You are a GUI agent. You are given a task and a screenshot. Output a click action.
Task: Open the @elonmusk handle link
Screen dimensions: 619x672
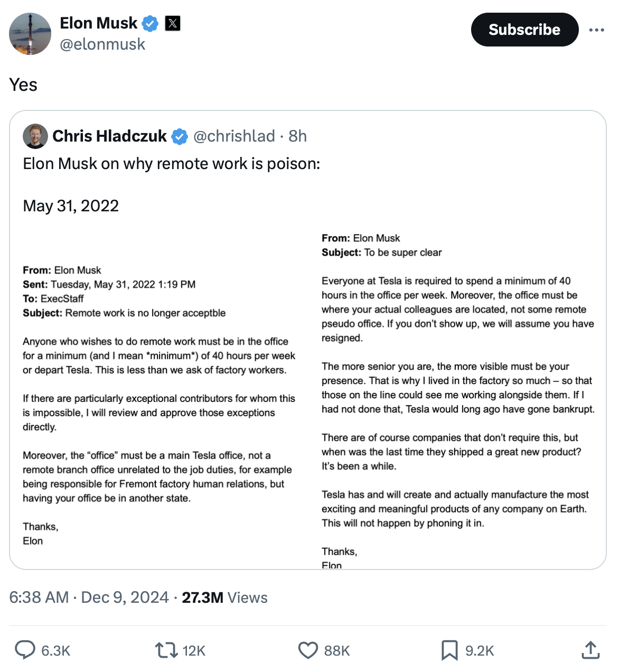[x=102, y=44]
